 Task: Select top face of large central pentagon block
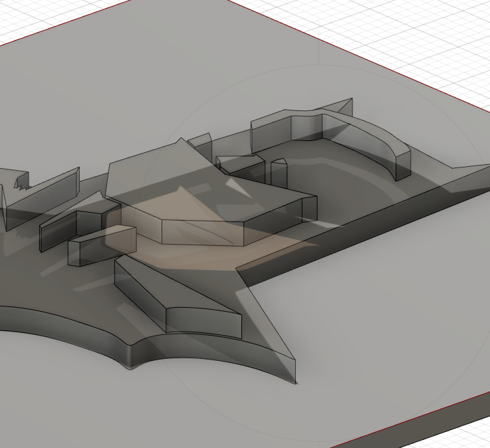tap(206, 184)
